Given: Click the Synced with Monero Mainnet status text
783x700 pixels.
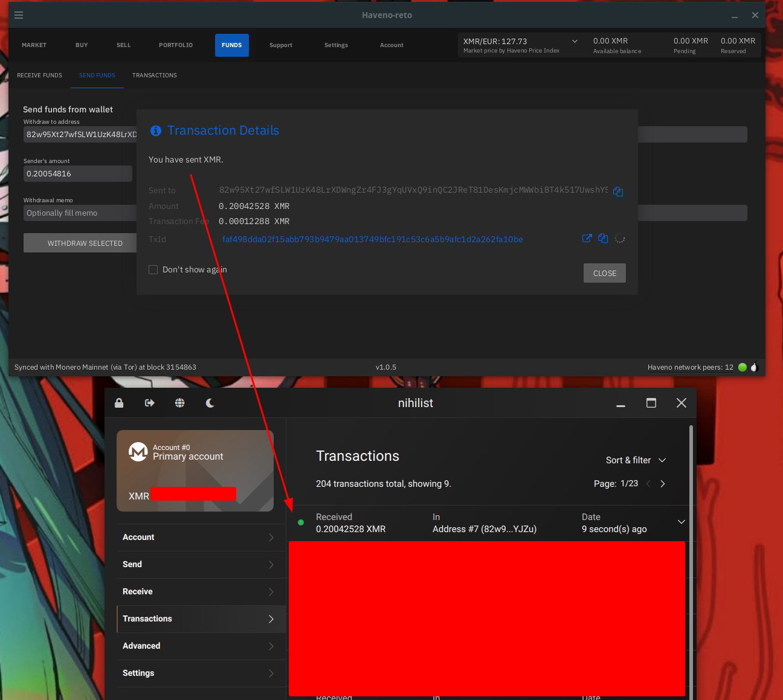Looking at the screenshot, I should (105, 367).
